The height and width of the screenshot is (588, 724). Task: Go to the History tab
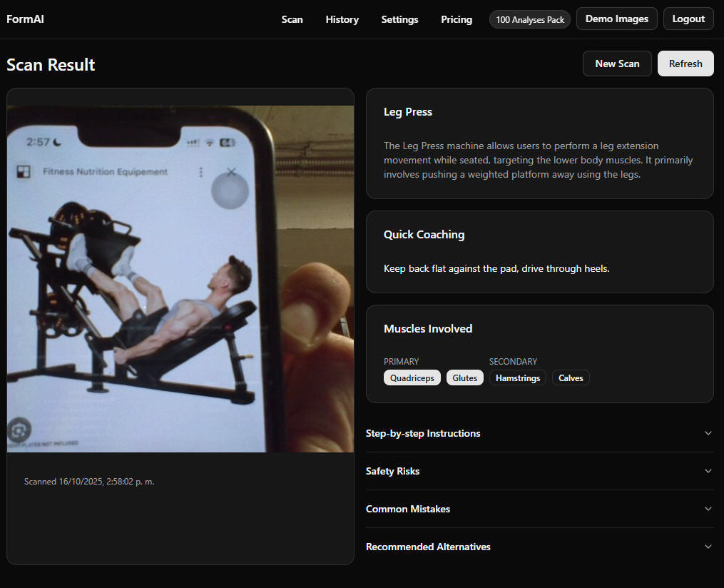[x=342, y=19]
